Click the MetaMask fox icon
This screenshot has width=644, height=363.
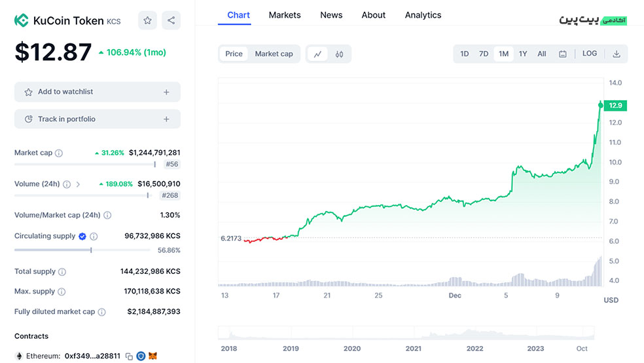[x=153, y=356]
